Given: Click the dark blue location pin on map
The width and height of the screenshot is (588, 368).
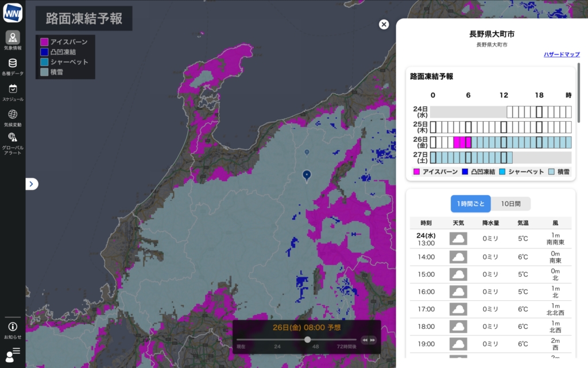Looking at the screenshot, I should click(307, 175).
